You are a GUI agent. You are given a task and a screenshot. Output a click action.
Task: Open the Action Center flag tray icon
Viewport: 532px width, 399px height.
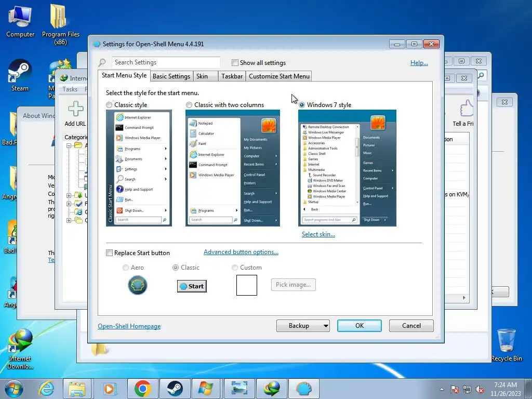click(454, 389)
